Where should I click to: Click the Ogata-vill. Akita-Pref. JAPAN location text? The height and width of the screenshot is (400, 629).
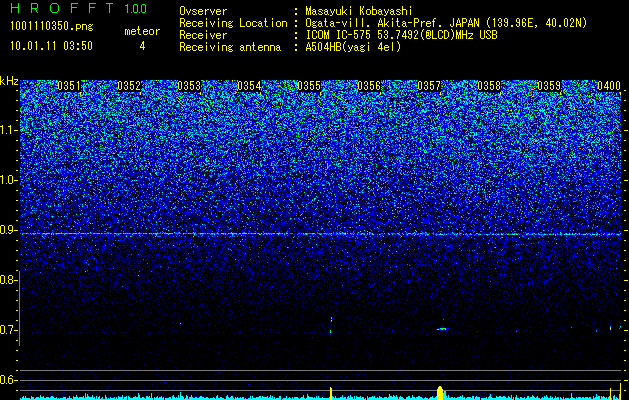pyautogui.click(x=446, y=23)
